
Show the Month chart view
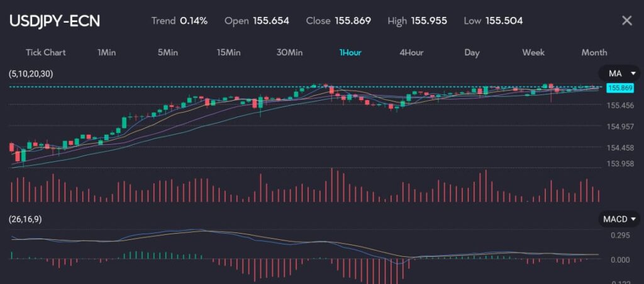click(x=594, y=52)
